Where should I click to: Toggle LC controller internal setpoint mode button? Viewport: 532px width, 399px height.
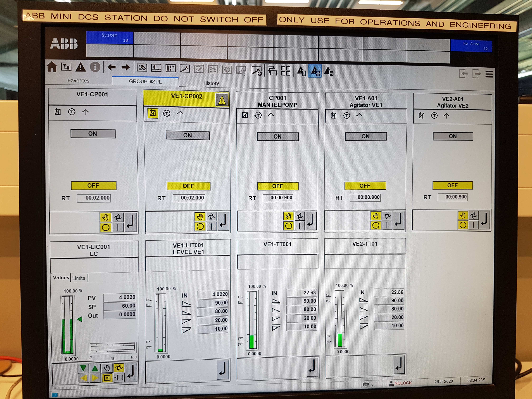107,378
